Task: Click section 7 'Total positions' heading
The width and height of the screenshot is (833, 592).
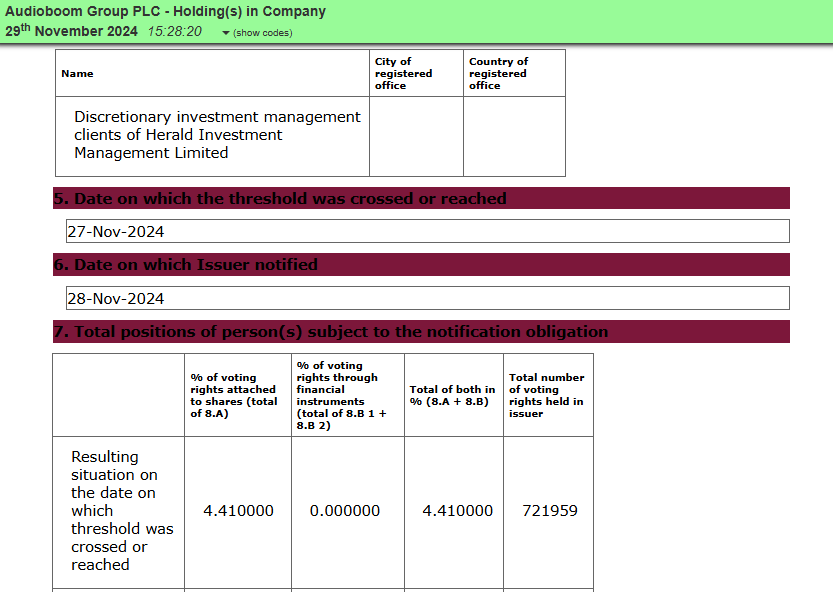Action: 421,332
